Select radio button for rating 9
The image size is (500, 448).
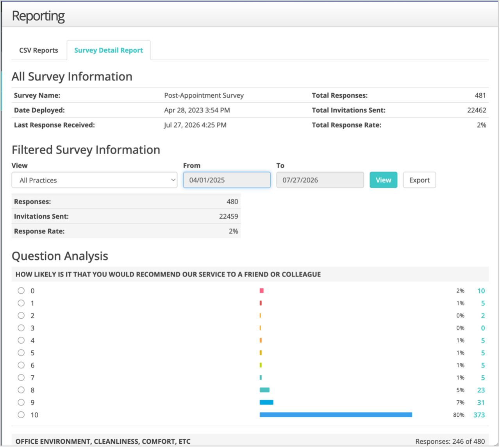(x=21, y=402)
